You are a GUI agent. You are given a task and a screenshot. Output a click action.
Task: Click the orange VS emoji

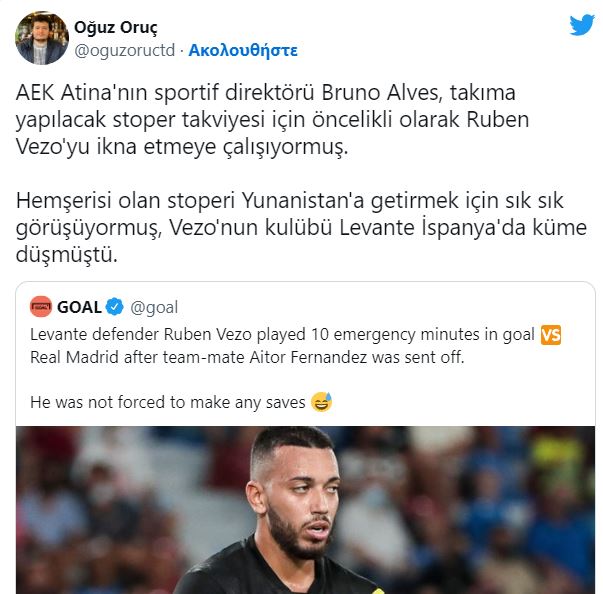(x=551, y=334)
